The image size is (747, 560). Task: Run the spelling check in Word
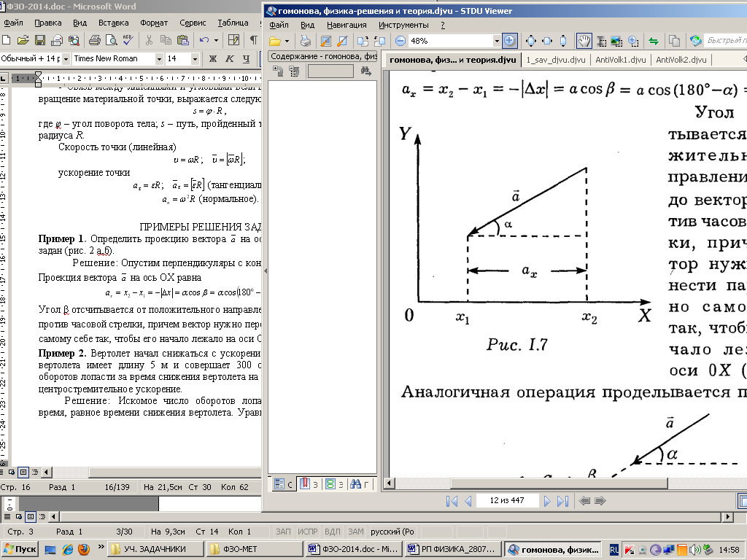[128, 41]
